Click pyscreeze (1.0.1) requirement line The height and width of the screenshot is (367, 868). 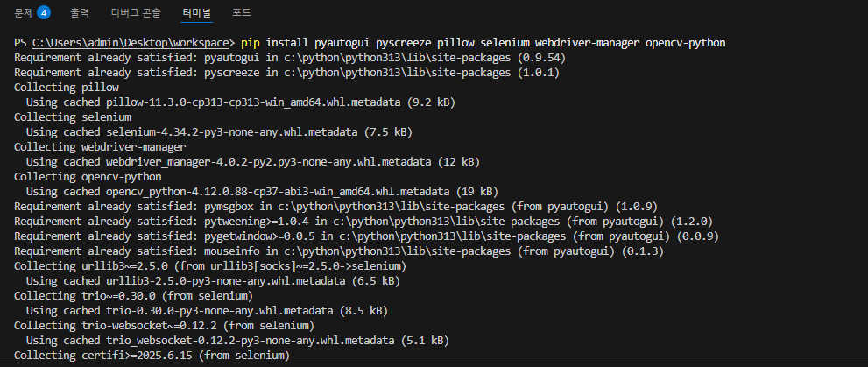[x=286, y=73]
